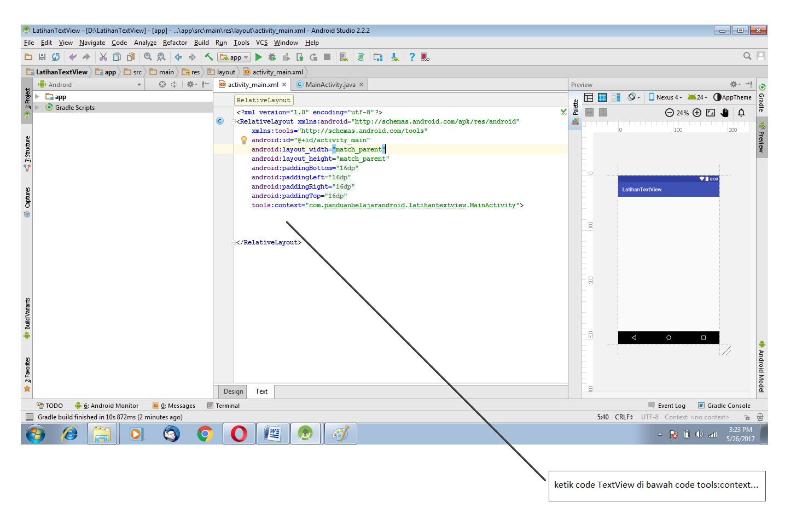Click the Sync Project with Gradle icon
Viewport: 808px width, 532px height.
361,57
